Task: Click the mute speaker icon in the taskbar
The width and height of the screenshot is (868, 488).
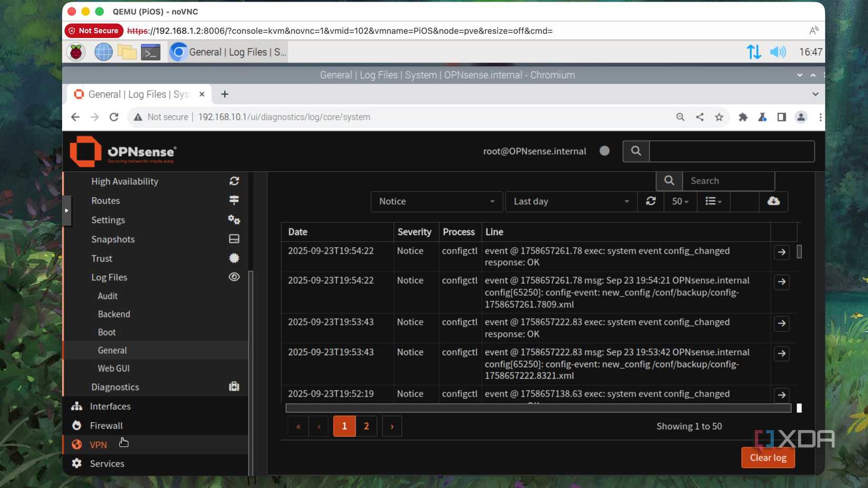Action: click(779, 52)
